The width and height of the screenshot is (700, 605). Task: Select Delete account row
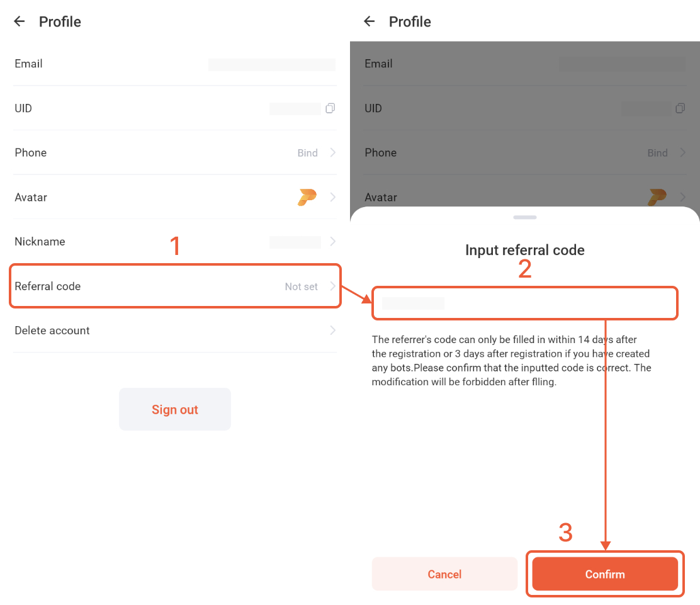coord(175,331)
